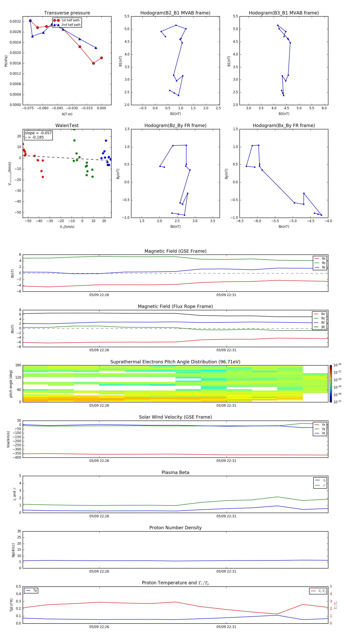Select the |B| legend entry in Flux Rope panel

tap(320, 327)
